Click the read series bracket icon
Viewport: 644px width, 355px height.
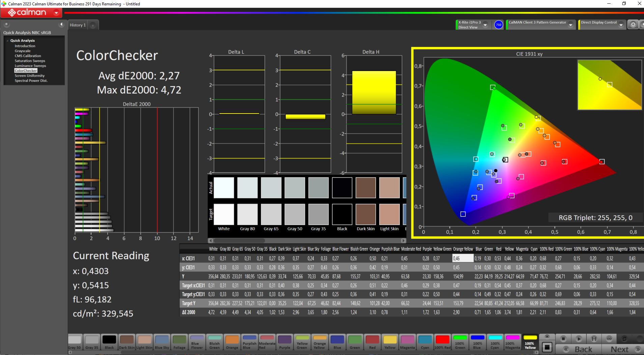[594, 338]
